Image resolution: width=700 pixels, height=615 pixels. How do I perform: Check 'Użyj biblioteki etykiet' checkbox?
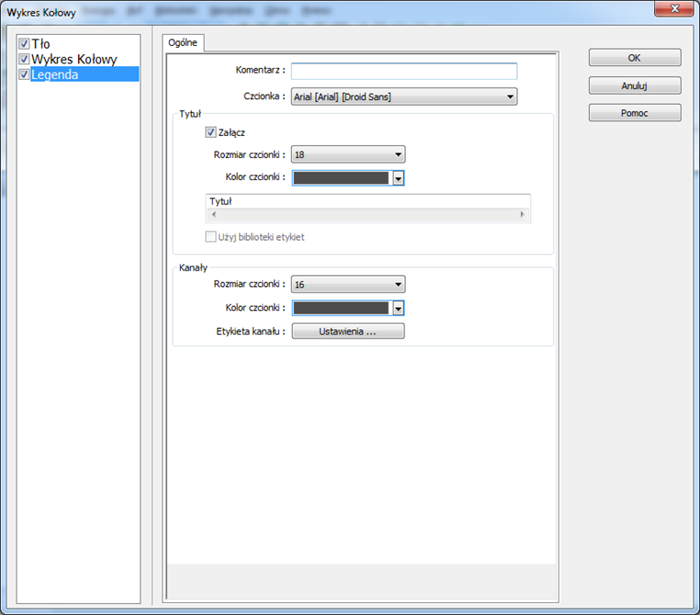[210, 236]
